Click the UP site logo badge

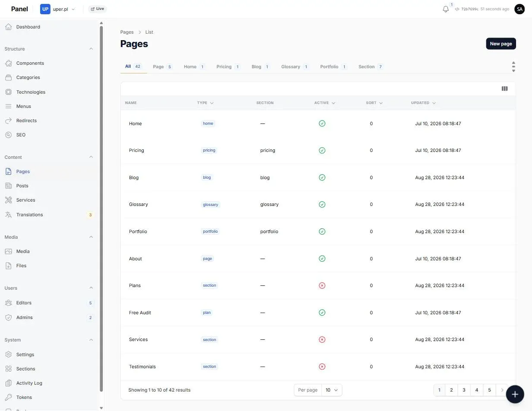coord(45,9)
